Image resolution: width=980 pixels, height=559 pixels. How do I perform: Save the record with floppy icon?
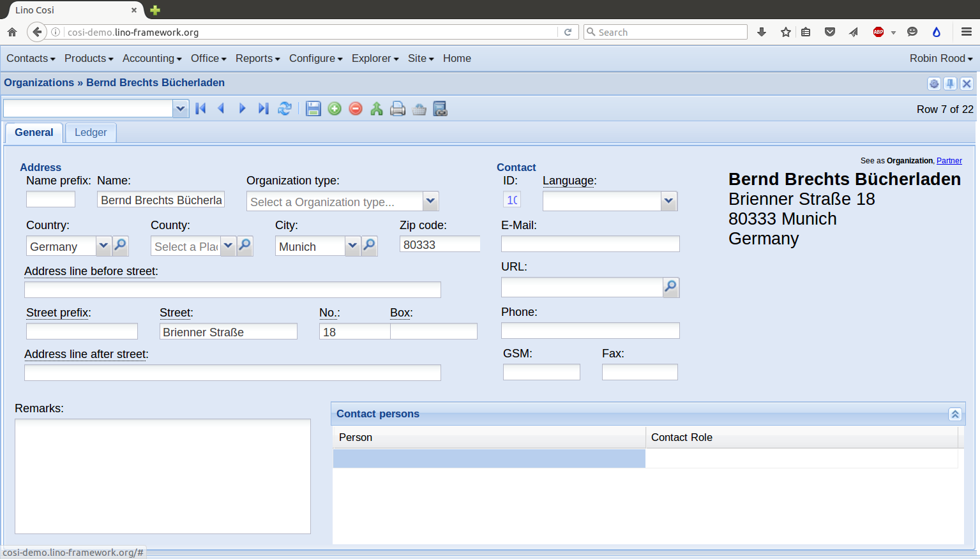pyautogui.click(x=313, y=108)
